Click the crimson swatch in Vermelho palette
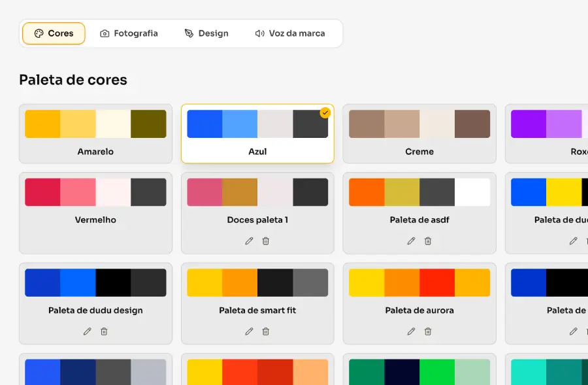 click(42, 192)
